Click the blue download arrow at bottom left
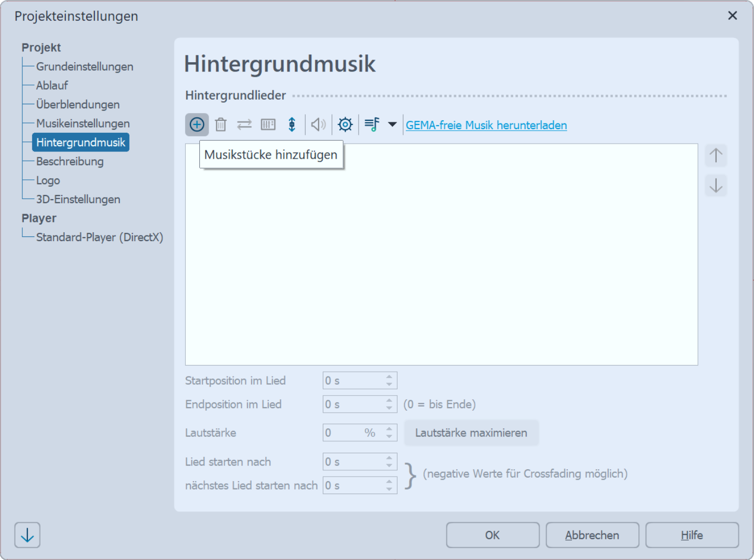The height and width of the screenshot is (560, 754). click(x=27, y=535)
